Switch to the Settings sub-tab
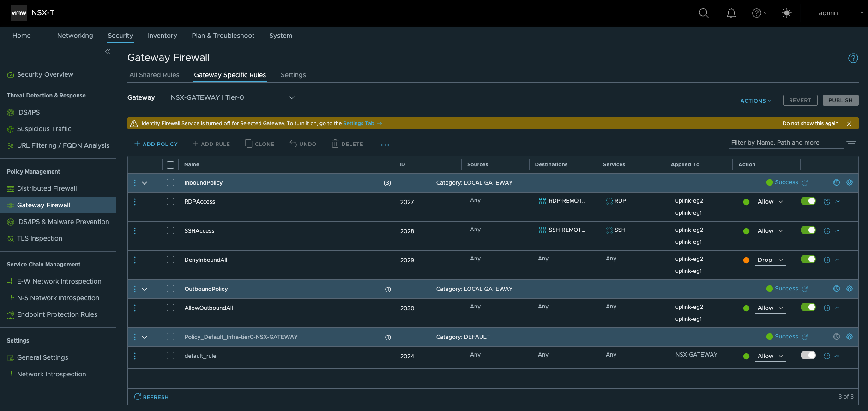Image resolution: width=868 pixels, height=411 pixels. click(293, 75)
